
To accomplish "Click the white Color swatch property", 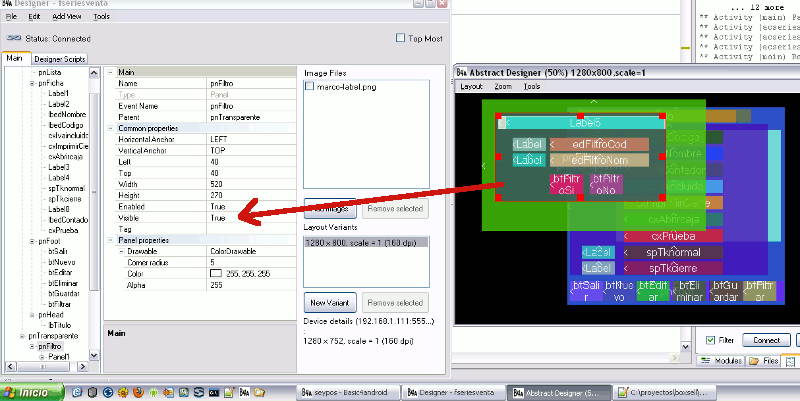I will (x=215, y=273).
